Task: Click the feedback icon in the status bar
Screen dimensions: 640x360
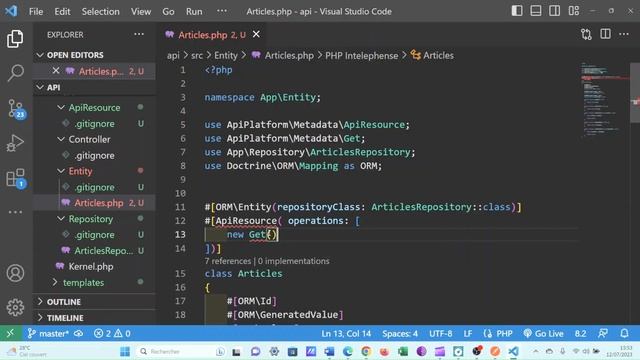Action: pyautogui.click(x=603, y=333)
